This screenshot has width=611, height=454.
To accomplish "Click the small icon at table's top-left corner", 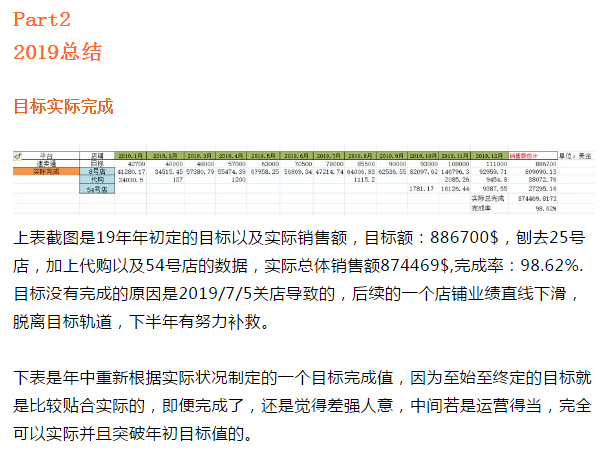I will click(x=16, y=156).
